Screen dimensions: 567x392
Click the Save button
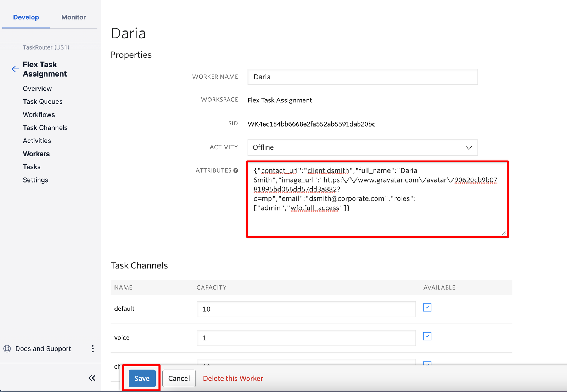coord(141,378)
